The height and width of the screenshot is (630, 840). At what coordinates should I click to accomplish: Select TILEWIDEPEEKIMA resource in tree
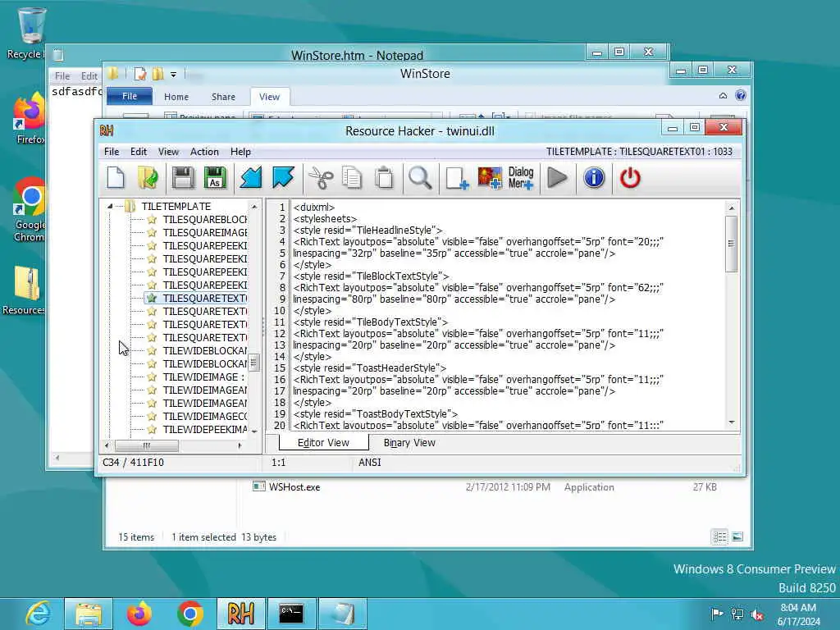(204, 429)
